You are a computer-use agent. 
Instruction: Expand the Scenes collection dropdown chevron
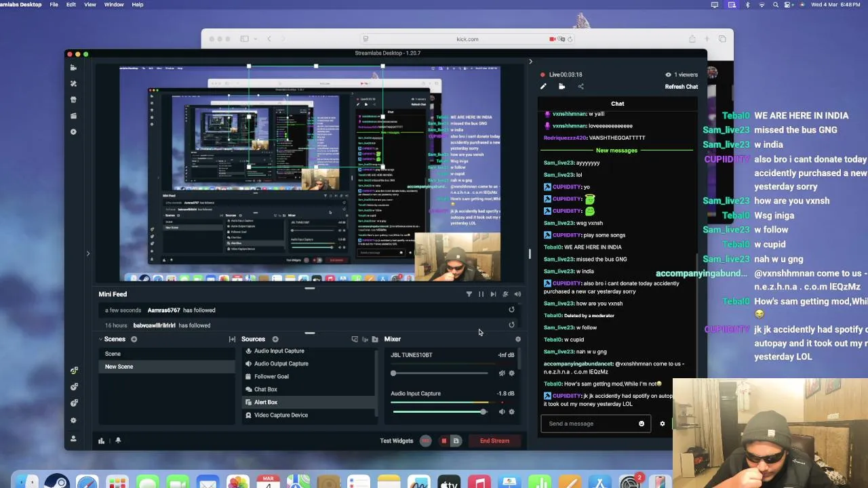click(x=101, y=339)
